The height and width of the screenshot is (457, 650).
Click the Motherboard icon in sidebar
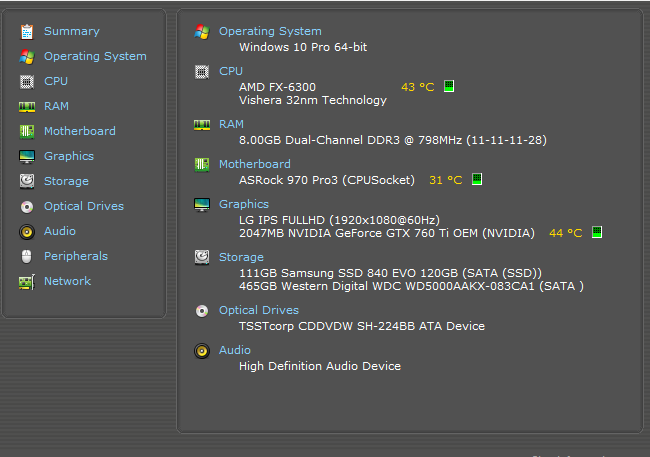click(x=27, y=131)
